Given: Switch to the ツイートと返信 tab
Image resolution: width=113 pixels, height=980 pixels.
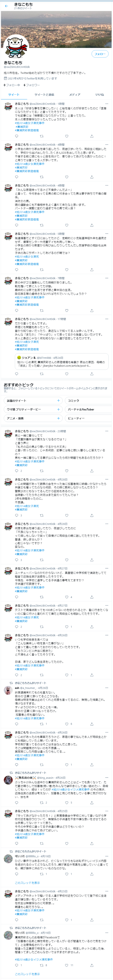Looking at the screenshot, I should tap(44, 94).
